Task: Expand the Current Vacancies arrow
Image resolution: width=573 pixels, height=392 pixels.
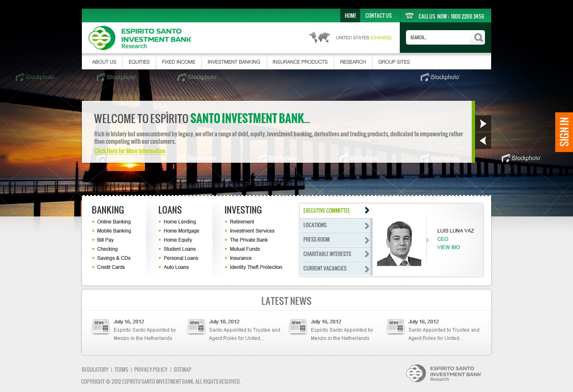Action: [x=367, y=269]
